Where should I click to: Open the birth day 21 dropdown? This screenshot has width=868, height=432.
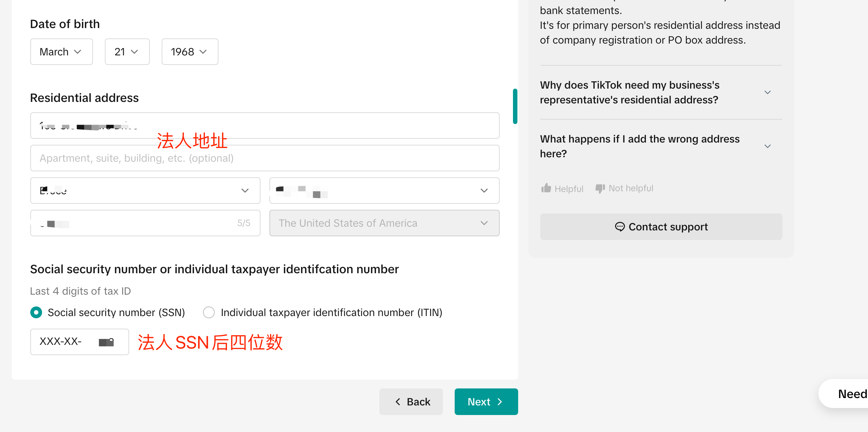pyautogui.click(x=127, y=52)
